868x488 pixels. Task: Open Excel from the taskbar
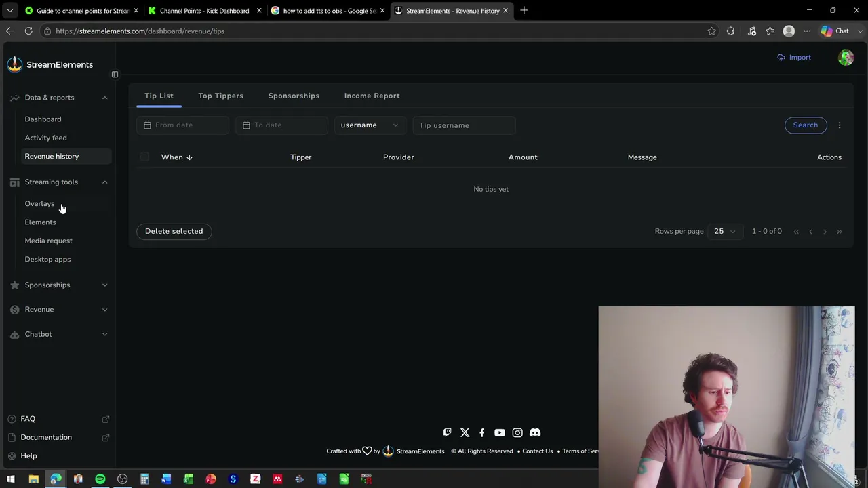click(x=189, y=479)
